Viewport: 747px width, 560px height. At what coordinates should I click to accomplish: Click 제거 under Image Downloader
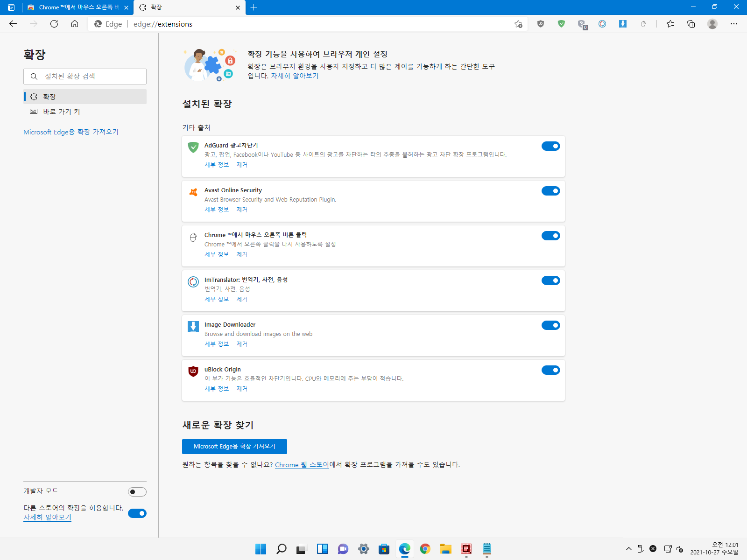(242, 344)
